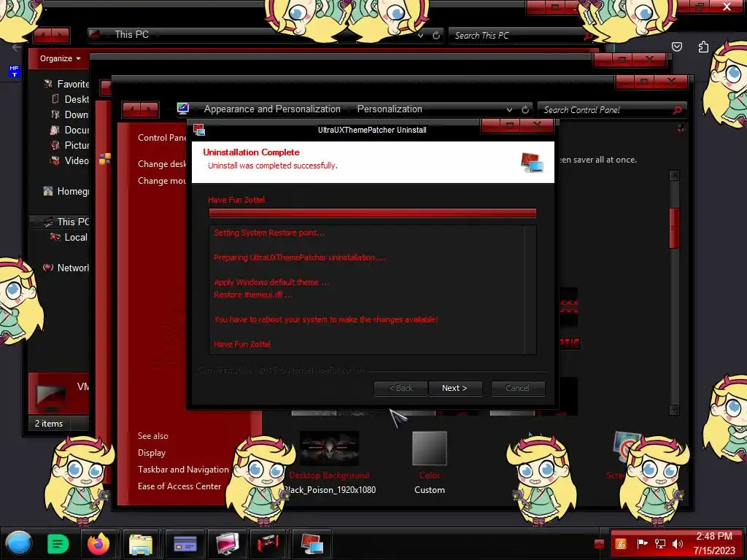The height and width of the screenshot is (560, 747).
Task: Click the Personalization themes list scrollbar thumb
Action: point(674,228)
